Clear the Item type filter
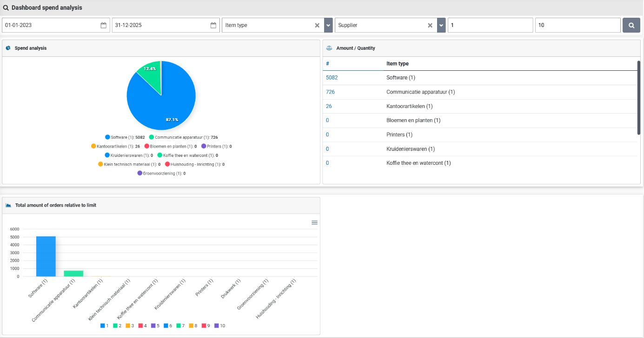 tap(317, 25)
